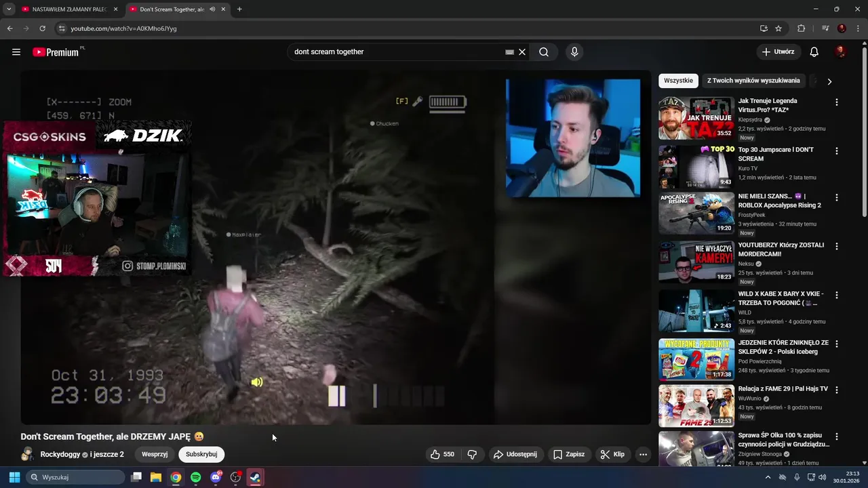
Task: Click Udostępnij share button
Action: pos(515,454)
